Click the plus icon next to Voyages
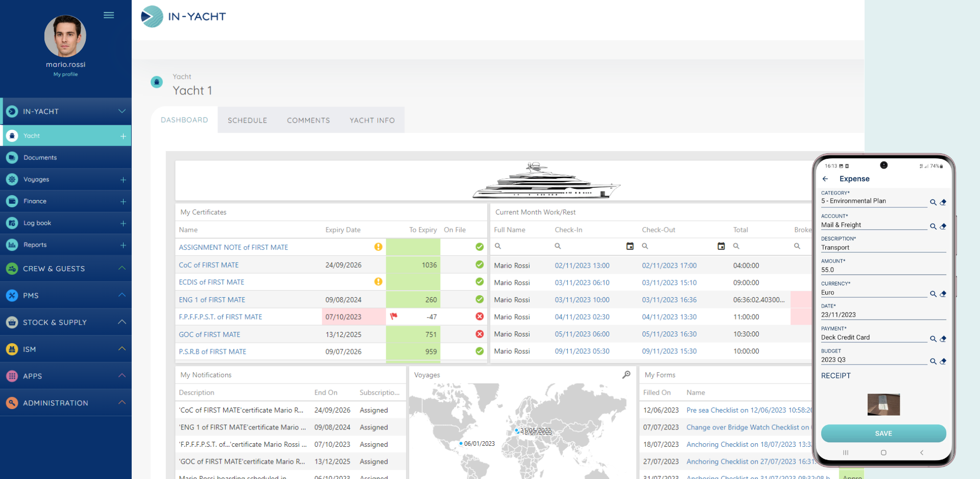980x479 pixels. tap(123, 180)
